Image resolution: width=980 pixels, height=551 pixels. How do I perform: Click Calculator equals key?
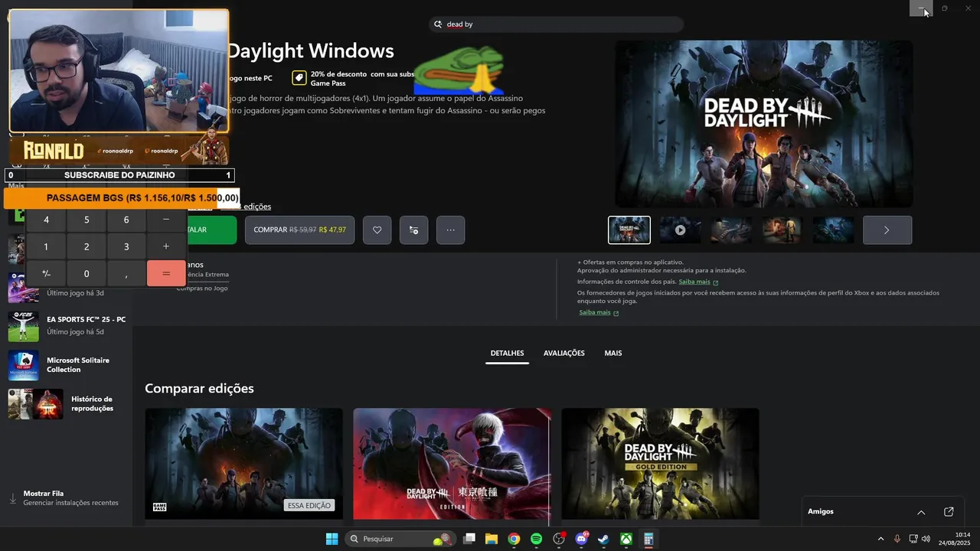point(166,273)
